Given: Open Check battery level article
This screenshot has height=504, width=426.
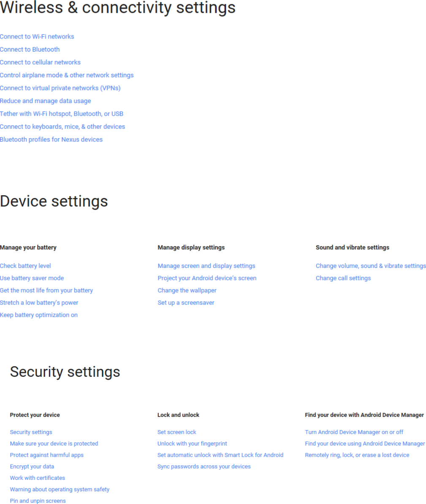Looking at the screenshot, I should pyautogui.click(x=25, y=266).
